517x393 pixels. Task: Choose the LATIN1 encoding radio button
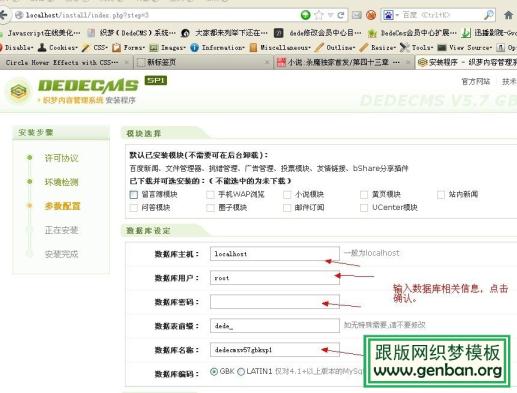pyautogui.click(x=241, y=371)
